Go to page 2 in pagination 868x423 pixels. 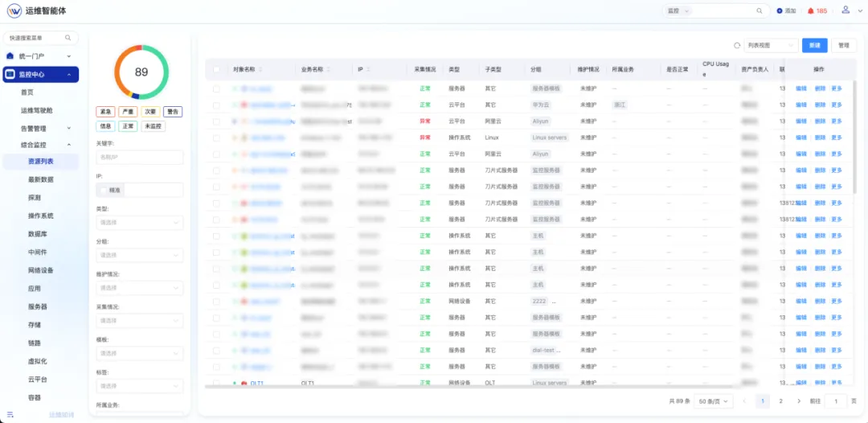[x=780, y=400]
